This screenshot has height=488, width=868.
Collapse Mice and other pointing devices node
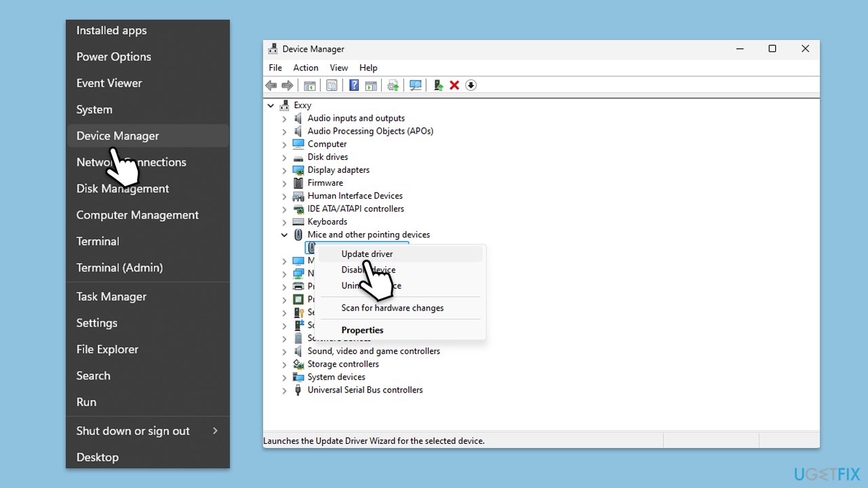click(285, 235)
